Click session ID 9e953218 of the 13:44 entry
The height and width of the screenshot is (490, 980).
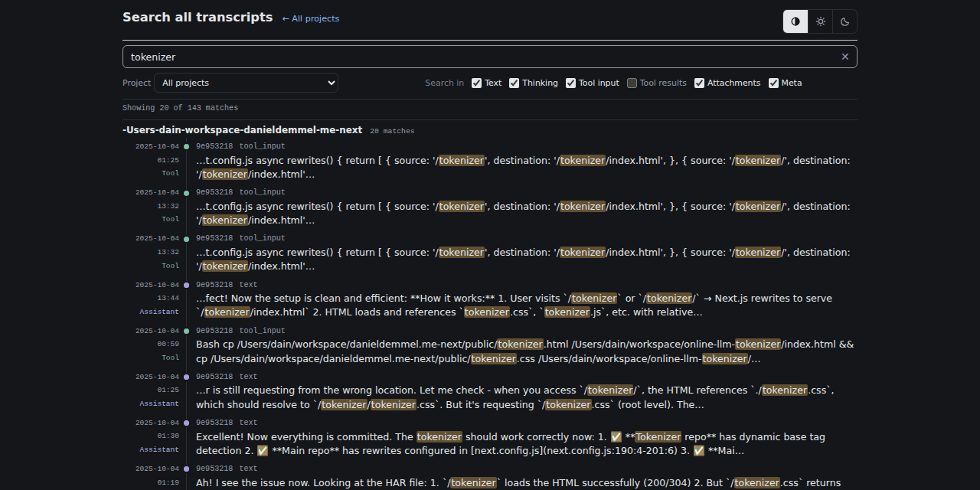click(214, 284)
